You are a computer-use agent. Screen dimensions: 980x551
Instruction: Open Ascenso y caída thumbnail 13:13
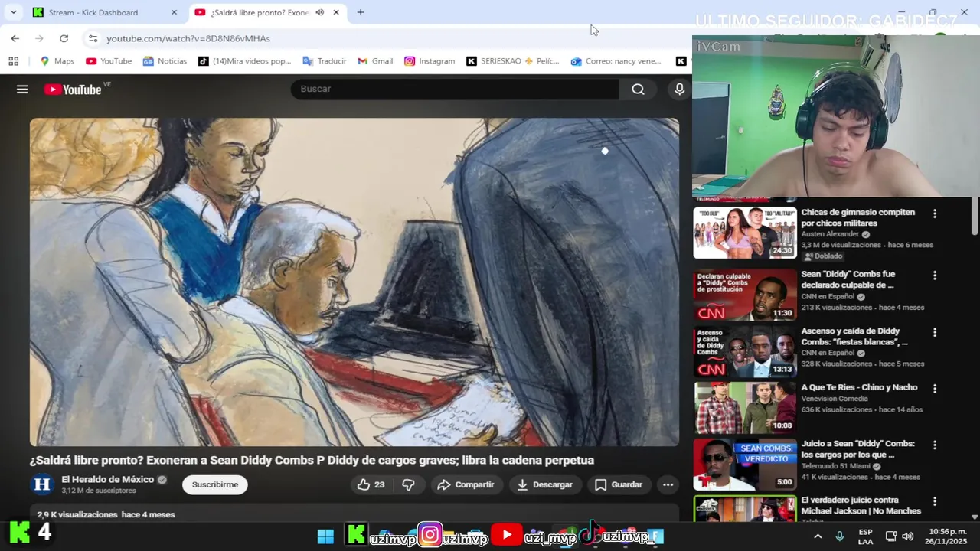(x=745, y=352)
